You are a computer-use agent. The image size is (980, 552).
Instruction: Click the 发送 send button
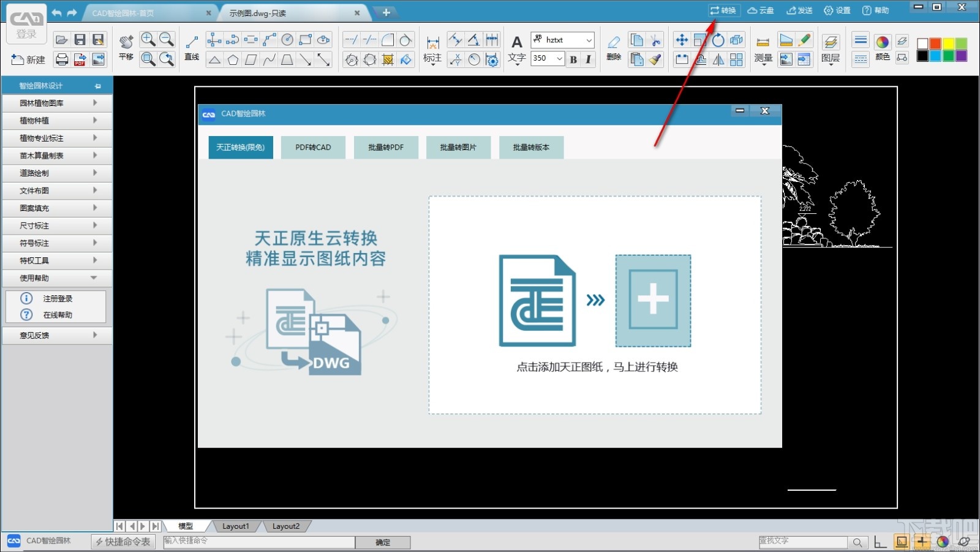click(799, 10)
